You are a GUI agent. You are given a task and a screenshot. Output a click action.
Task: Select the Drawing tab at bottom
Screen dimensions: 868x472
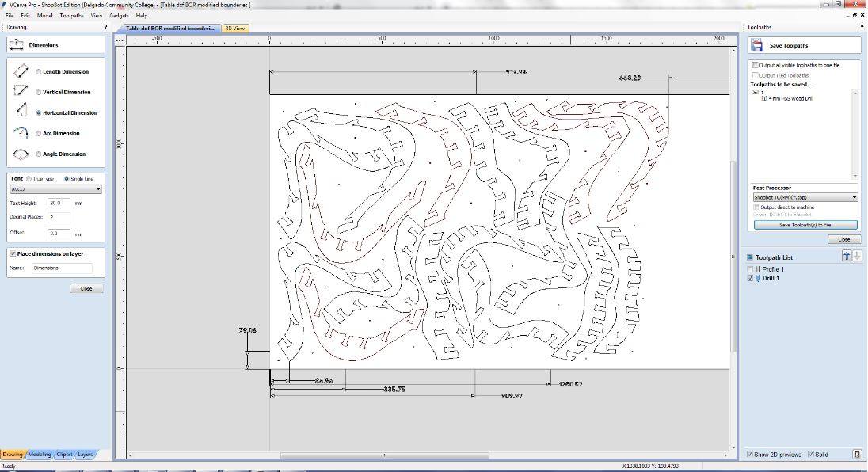12,455
